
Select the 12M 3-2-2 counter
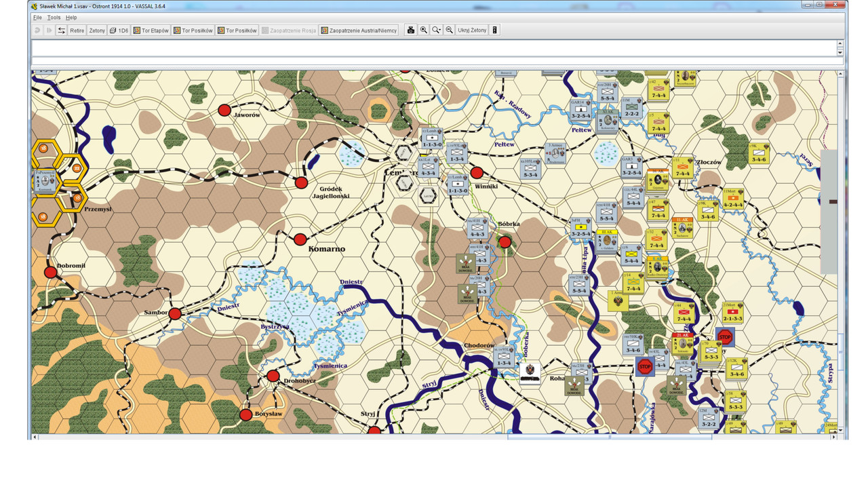click(x=709, y=418)
